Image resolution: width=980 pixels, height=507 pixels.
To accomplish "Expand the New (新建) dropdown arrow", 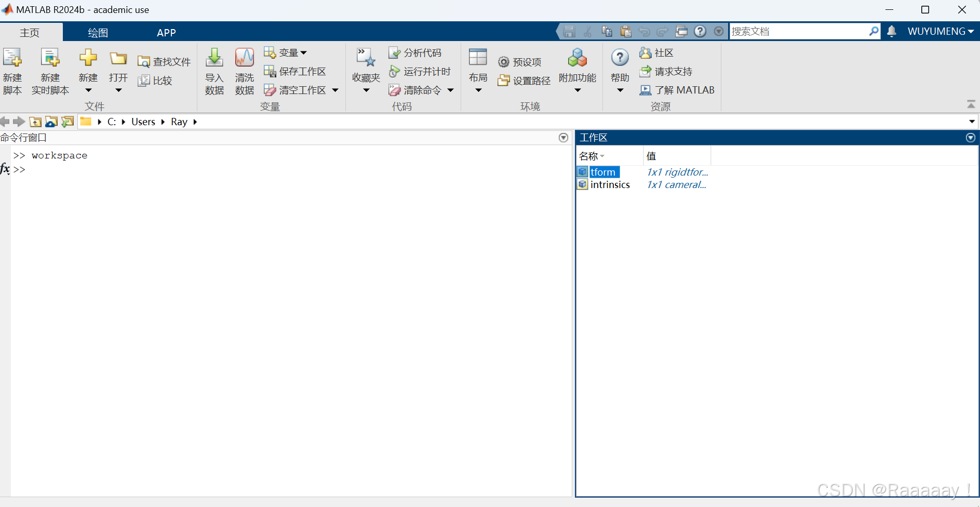I will coord(88,90).
